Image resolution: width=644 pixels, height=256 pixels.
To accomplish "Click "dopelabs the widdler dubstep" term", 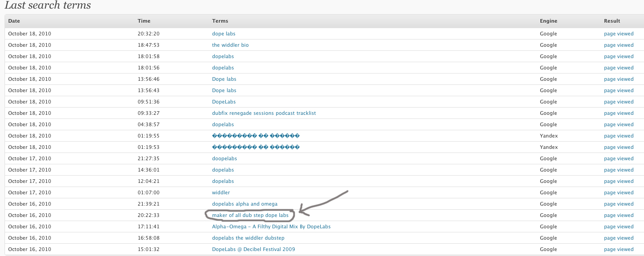I will pyautogui.click(x=248, y=238).
